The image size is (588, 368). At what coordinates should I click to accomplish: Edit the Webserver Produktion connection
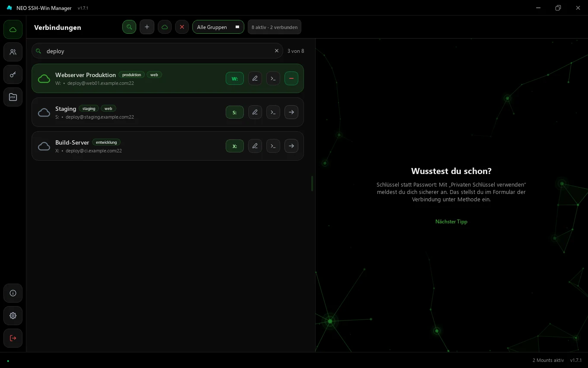[255, 78]
